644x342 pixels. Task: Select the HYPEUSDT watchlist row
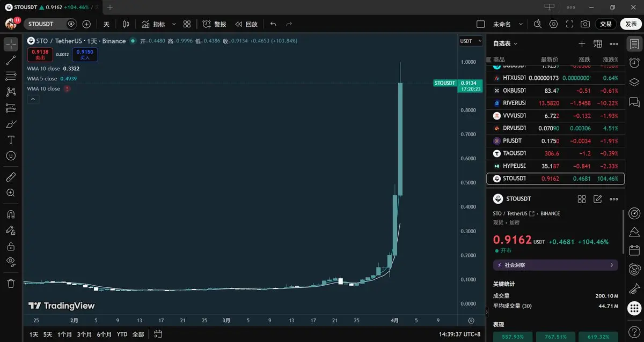point(555,166)
